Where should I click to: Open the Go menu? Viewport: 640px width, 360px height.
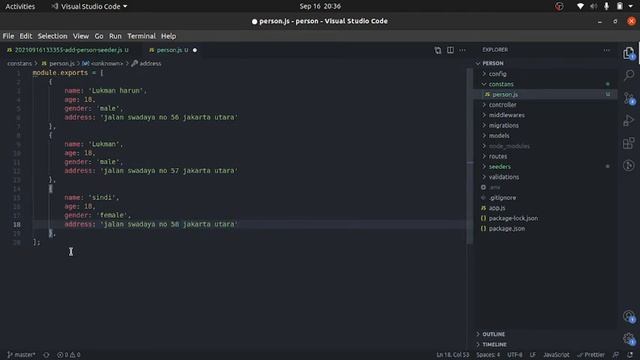click(x=99, y=36)
